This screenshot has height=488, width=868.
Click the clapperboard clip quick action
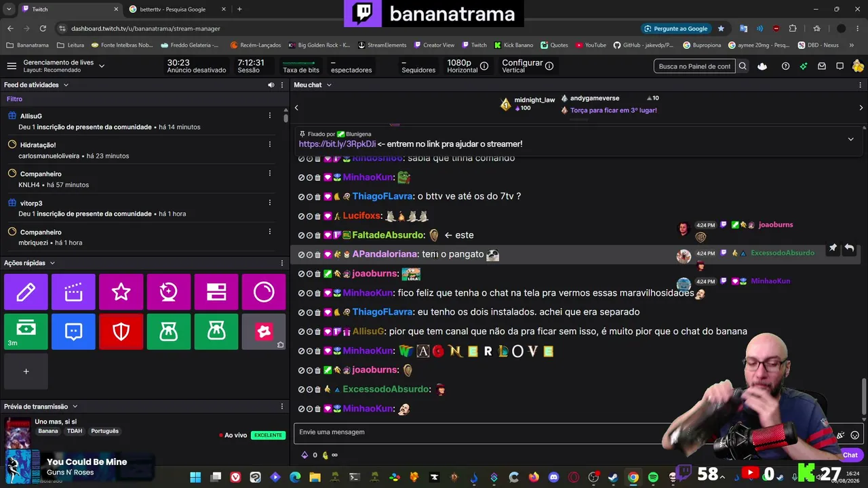73,292
